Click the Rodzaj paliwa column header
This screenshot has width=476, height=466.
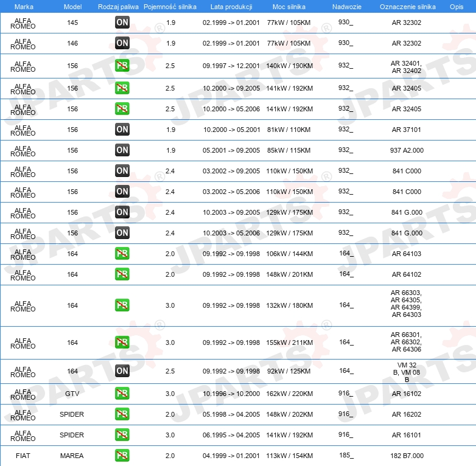118,7
